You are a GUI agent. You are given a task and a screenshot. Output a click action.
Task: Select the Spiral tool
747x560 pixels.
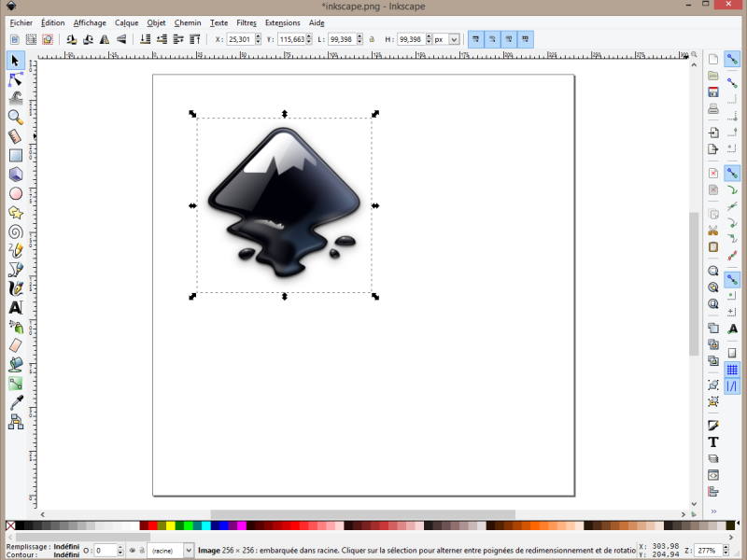click(x=16, y=231)
